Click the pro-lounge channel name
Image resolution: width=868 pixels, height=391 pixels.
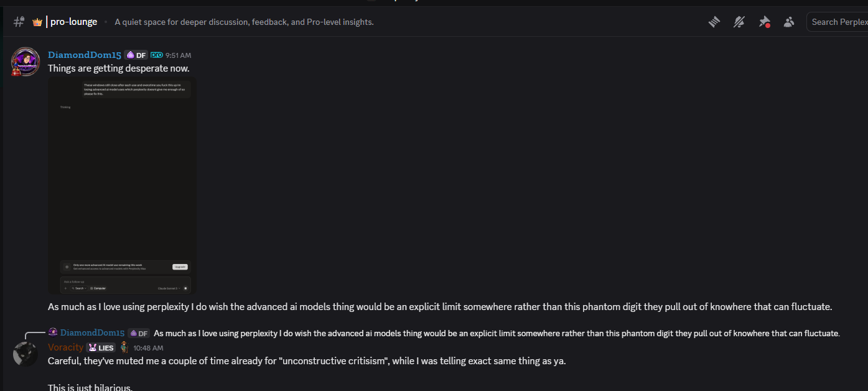(74, 22)
